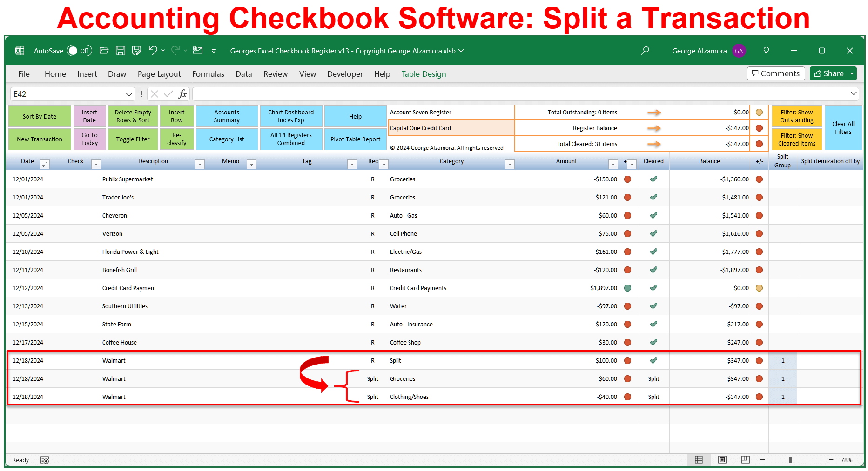
Task: Open a file using the folder icon
Action: 104,51
